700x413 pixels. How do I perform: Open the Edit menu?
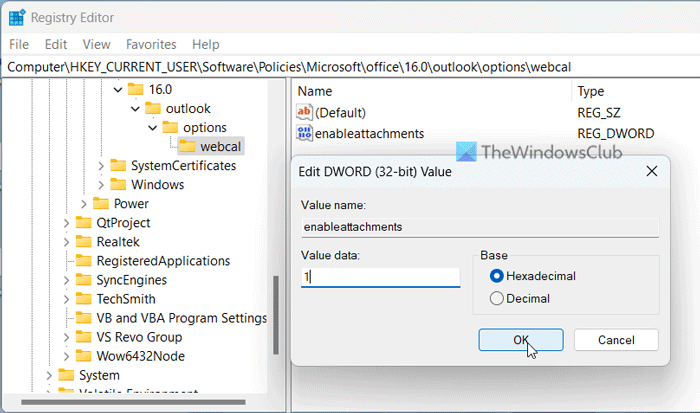[x=56, y=44]
